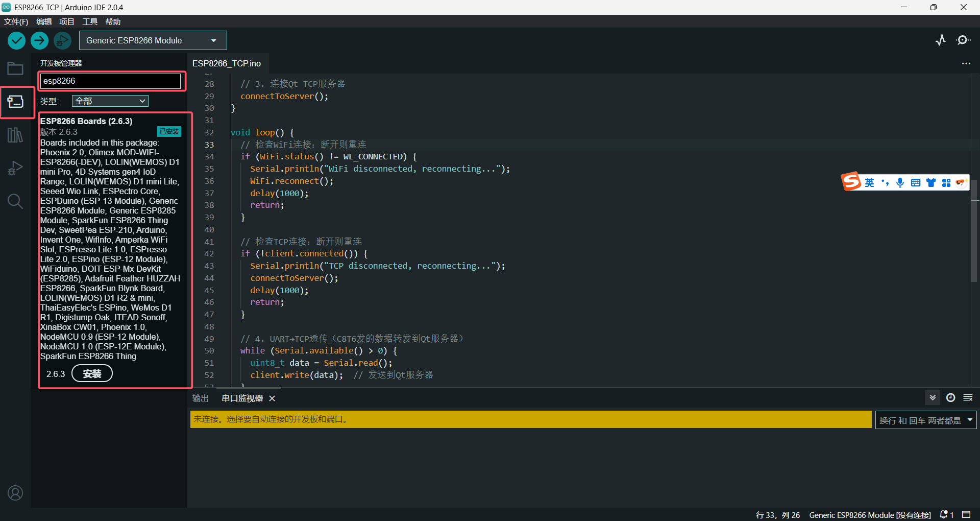Toggle timestamp clock icon in serial monitor
980x521 pixels.
[x=950, y=398]
